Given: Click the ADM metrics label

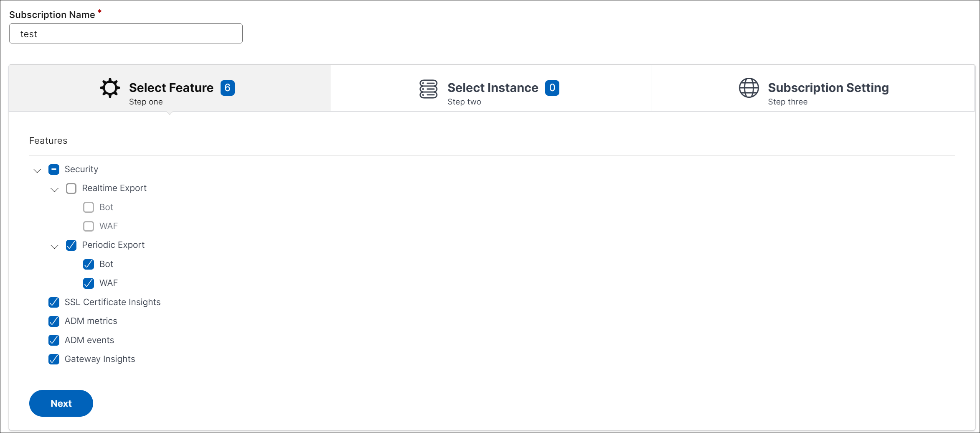Looking at the screenshot, I should 91,321.
